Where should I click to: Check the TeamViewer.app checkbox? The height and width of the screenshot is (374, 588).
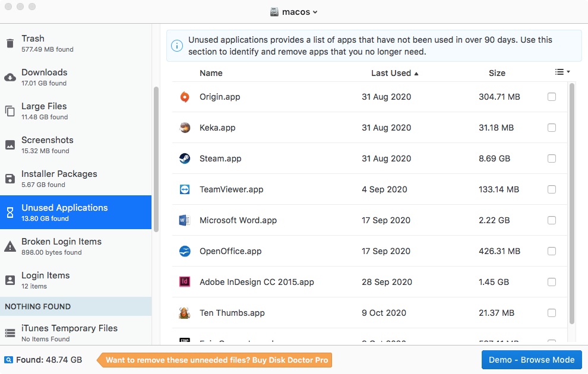click(x=552, y=189)
